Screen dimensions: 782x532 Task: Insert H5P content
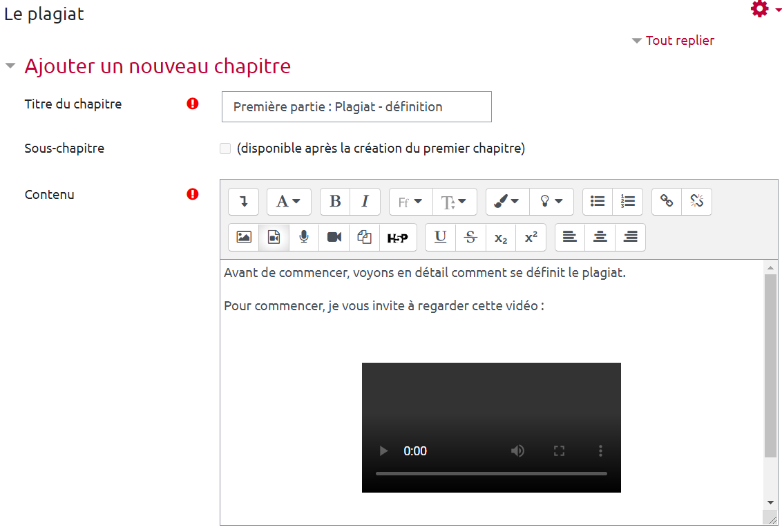point(397,237)
